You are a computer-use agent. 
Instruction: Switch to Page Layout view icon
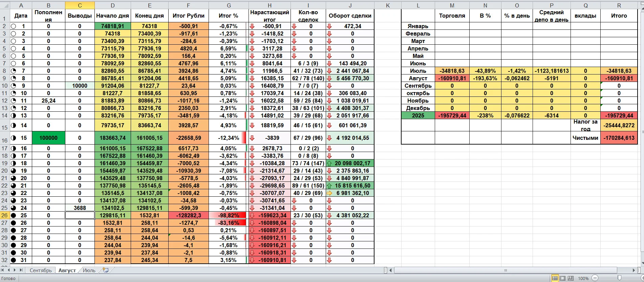[x=563, y=278]
